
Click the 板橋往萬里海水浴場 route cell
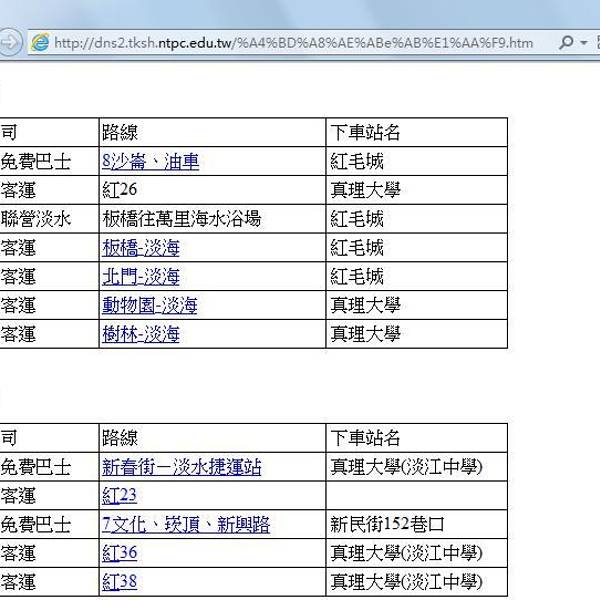[181, 219]
